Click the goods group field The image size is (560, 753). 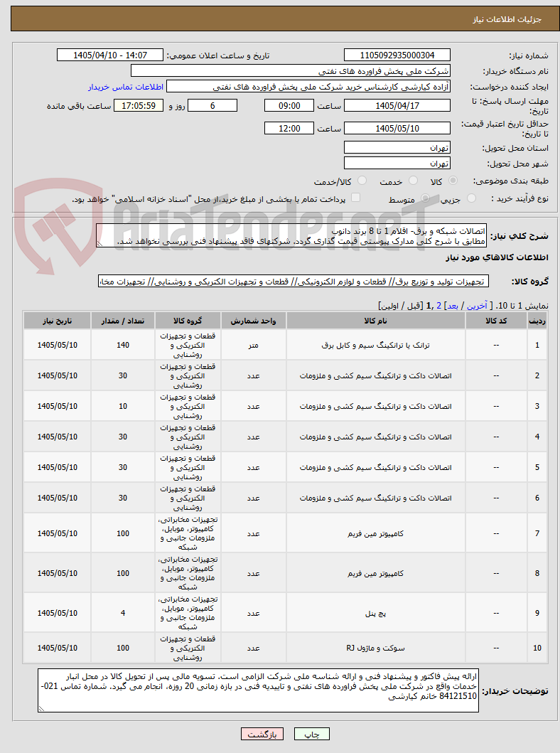click(294, 282)
